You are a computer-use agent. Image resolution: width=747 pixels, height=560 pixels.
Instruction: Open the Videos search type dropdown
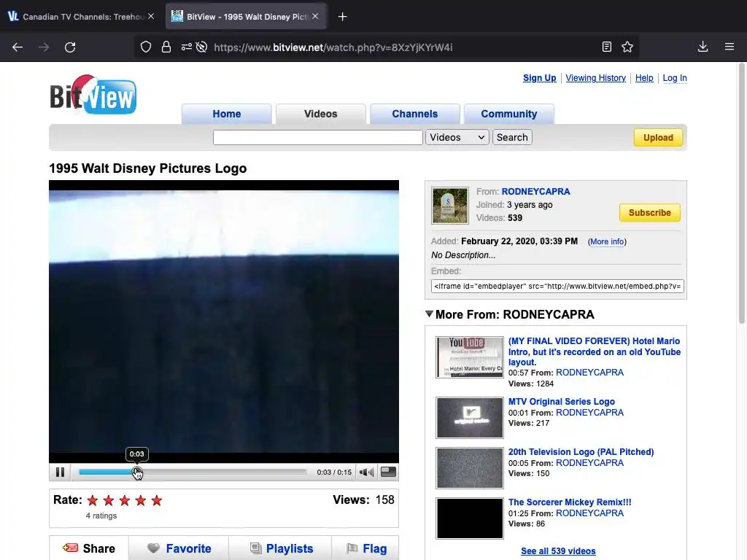[x=457, y=137]
